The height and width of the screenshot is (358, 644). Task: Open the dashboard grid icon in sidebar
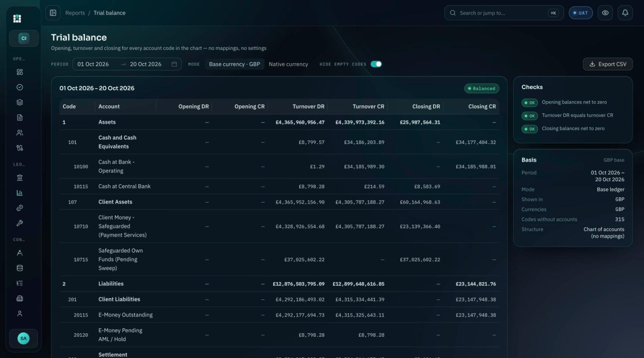click(19, 72)
